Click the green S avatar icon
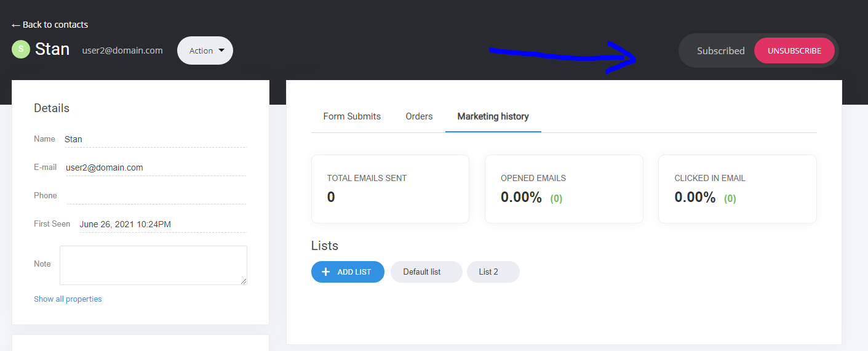Screen dimensions: 868x351 point(21,50)
